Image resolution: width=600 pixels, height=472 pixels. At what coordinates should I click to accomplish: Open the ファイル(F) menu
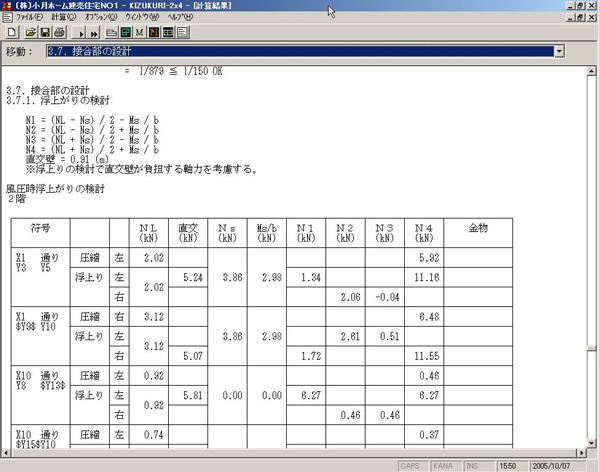pyautogui.click(x=28, y=18)
